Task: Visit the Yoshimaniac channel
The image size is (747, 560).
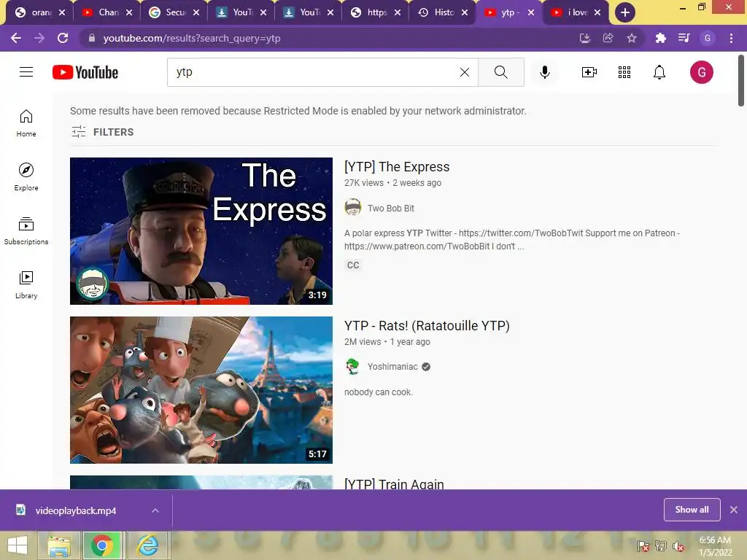Action: tap(392, 367)
